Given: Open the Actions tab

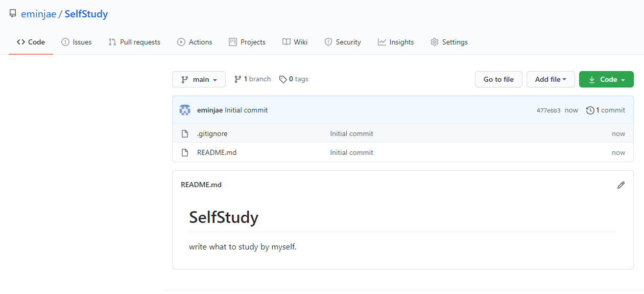Looking at the screenshot, I should [195, 42].
